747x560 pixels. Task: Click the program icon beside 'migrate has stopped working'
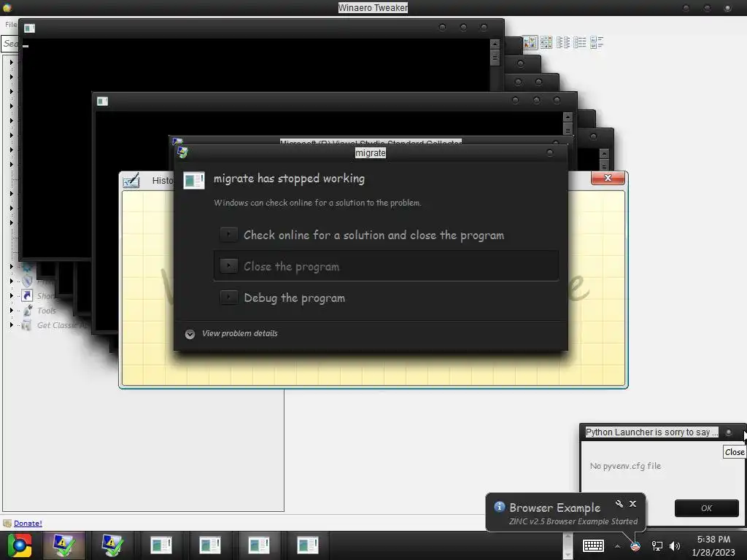tap(194, 181)
